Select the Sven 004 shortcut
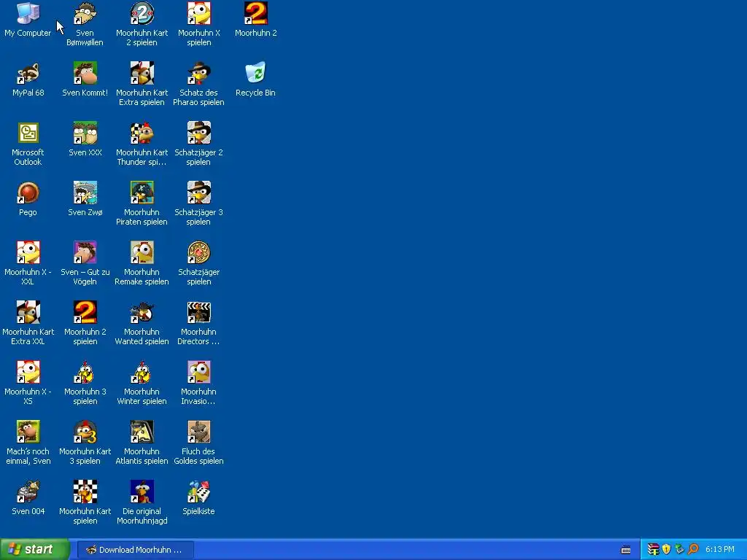 28,491
